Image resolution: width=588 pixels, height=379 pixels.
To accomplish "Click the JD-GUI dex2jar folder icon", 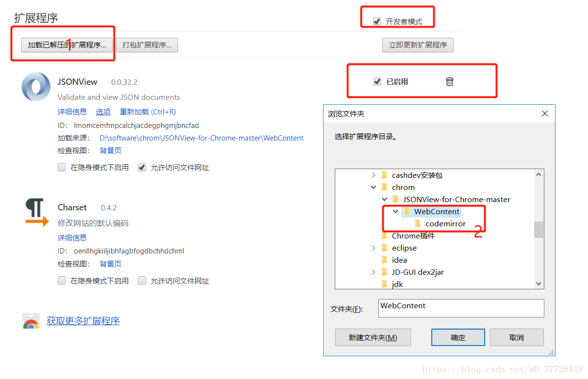I will tap(384, 272).
